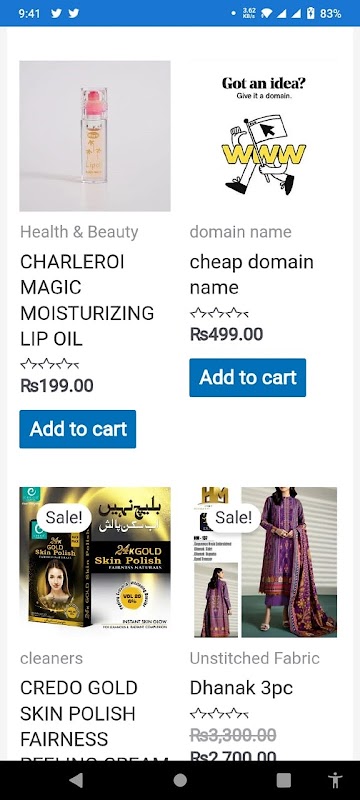Open star rating under Charleroi lip oil
Screen dimensions: 360x800
click(x=49, y=364)
